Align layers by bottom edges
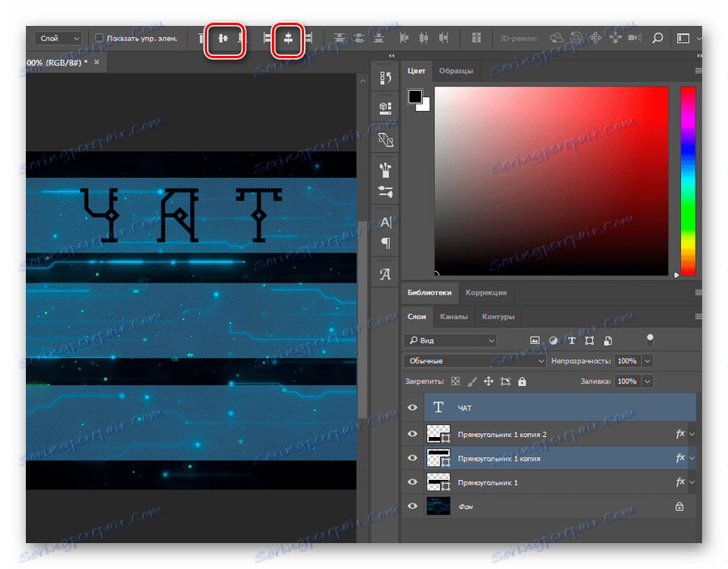Screen dimensions: 728x569 [242, 39]
